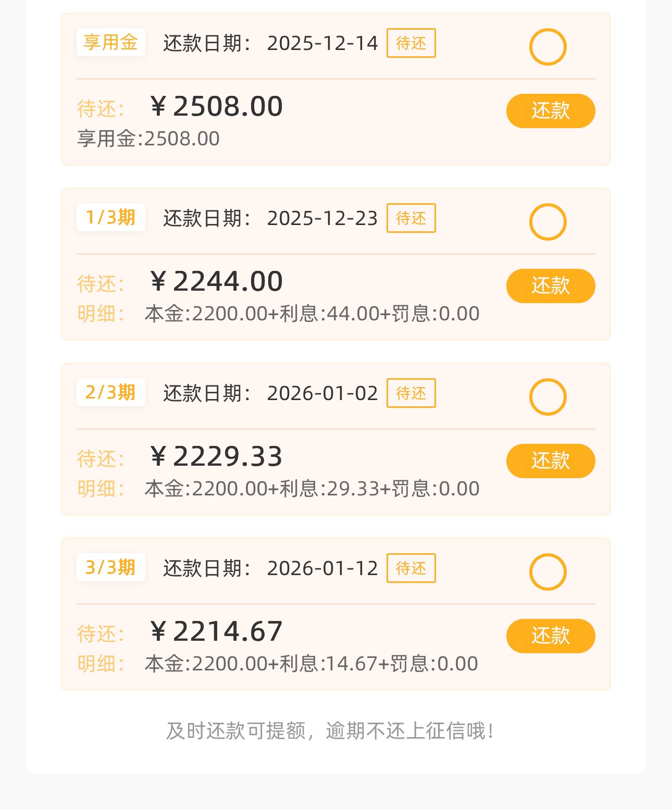
Task: Tap 还款 for the ¥2229.33 installment
Action: coord(551,461)
